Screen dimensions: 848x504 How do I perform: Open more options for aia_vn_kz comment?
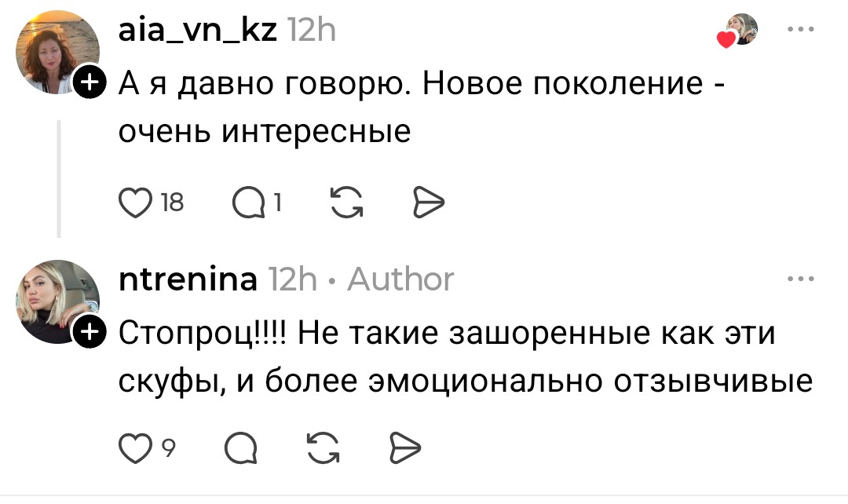point(802,31)
